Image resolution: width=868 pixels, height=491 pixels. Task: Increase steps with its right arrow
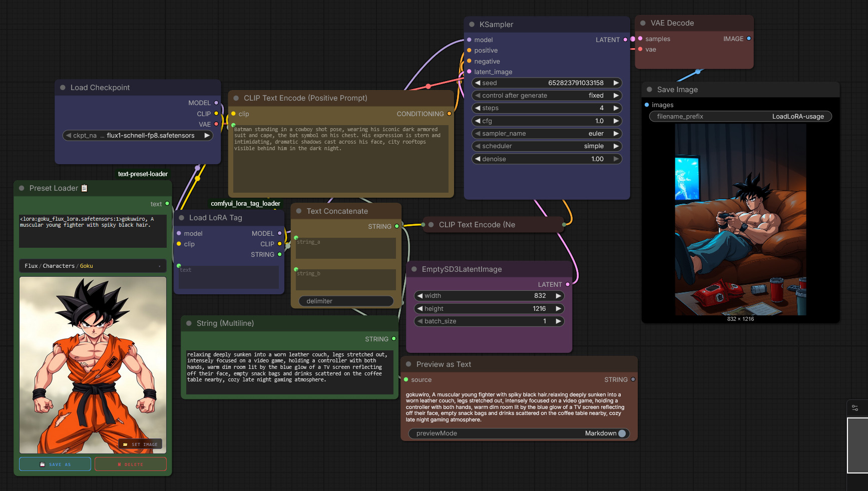coord(616,108)
